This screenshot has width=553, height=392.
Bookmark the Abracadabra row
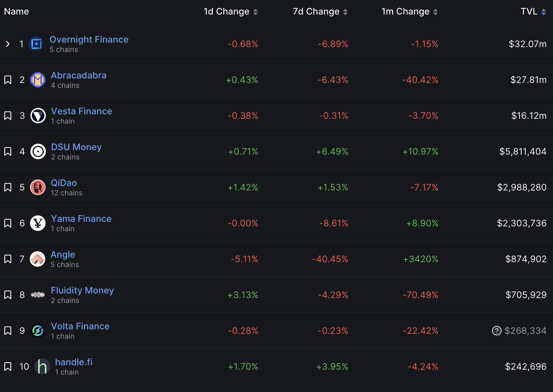7,80
